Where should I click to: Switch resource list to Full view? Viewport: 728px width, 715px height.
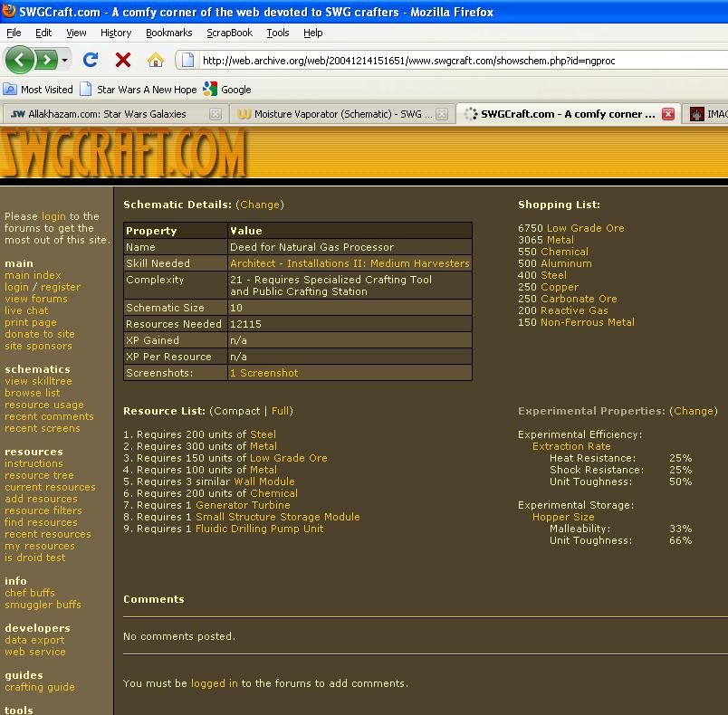click(x=281, y=411)
